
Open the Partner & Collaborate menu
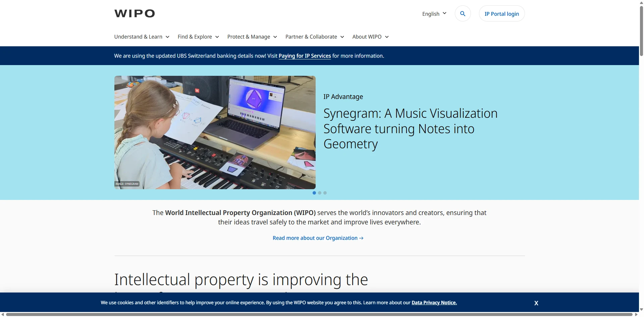[x=314, y=37]
